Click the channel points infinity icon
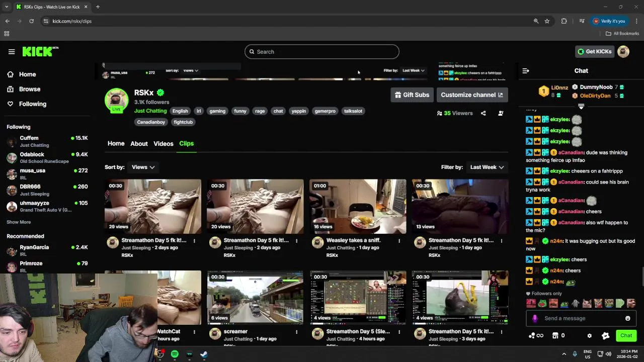The height and width of the screenshot is (362, 644). (x=536, y=335)
